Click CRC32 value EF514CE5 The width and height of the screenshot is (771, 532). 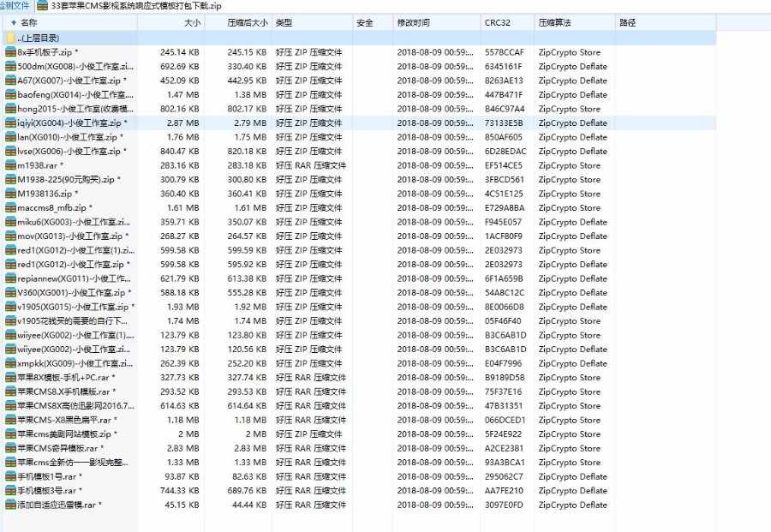click(x=504, y=165)
